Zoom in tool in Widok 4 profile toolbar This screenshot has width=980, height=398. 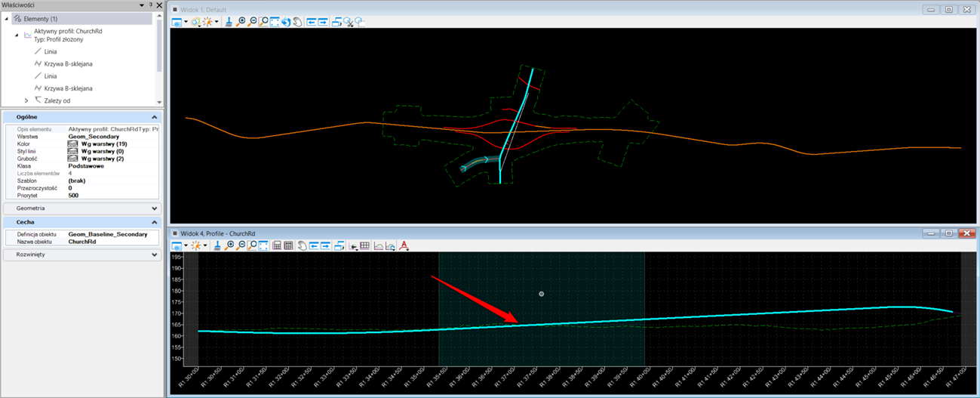pos(229,245)
